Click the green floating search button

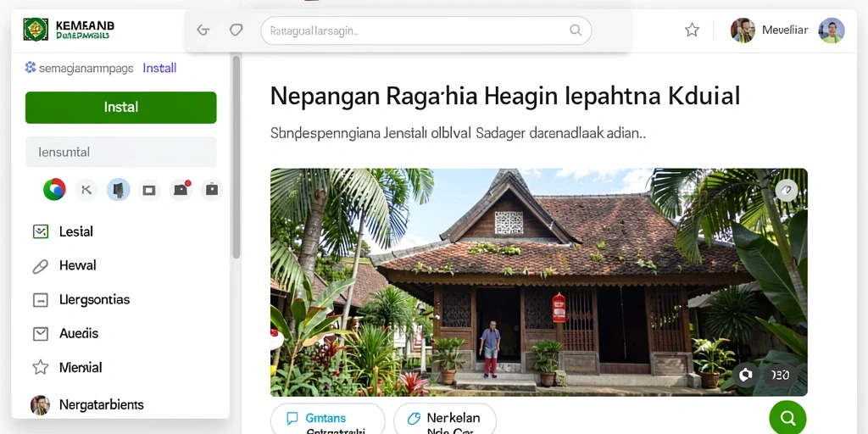pyautogui.click(x=787, y=417)
